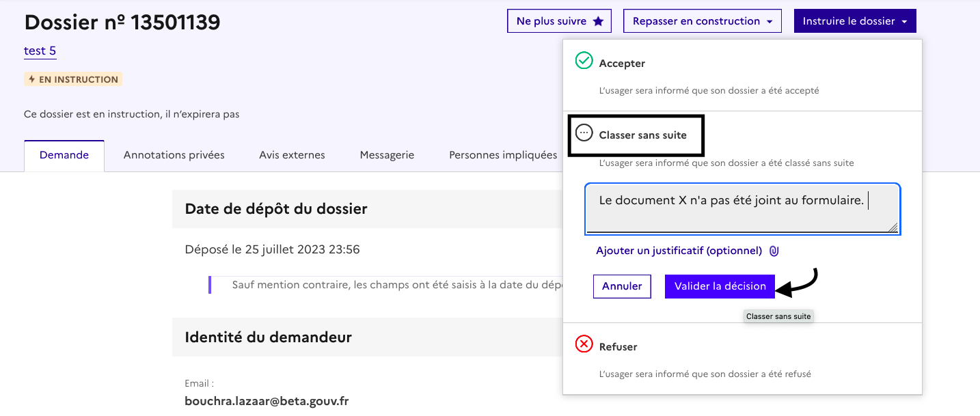The height and width of the screenshot is (416, 980).
Task: Click the red Refuser cross icon
Action: (584, 345)
